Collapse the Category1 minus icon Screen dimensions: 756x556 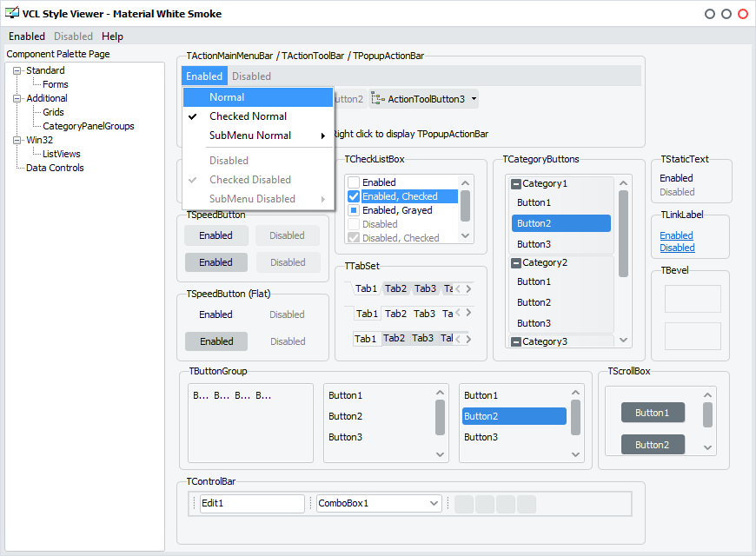pos(516,183)
